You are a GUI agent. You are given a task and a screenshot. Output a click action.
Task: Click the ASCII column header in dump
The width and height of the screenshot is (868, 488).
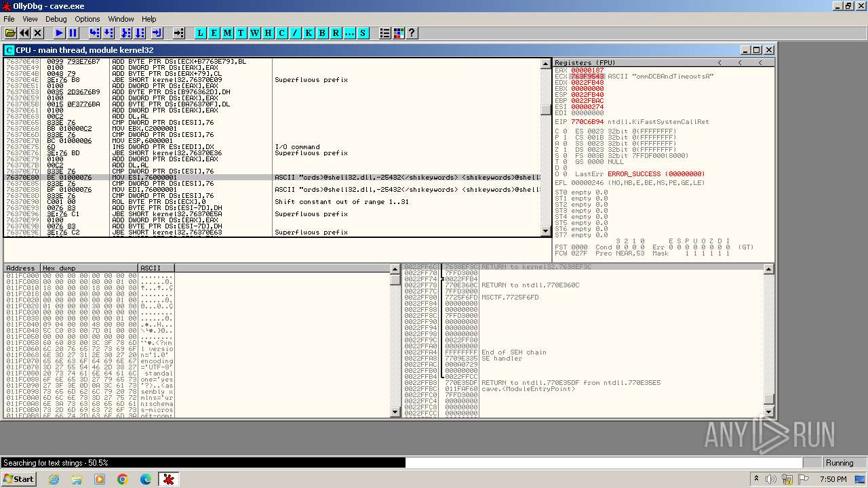tap(155, 268)
